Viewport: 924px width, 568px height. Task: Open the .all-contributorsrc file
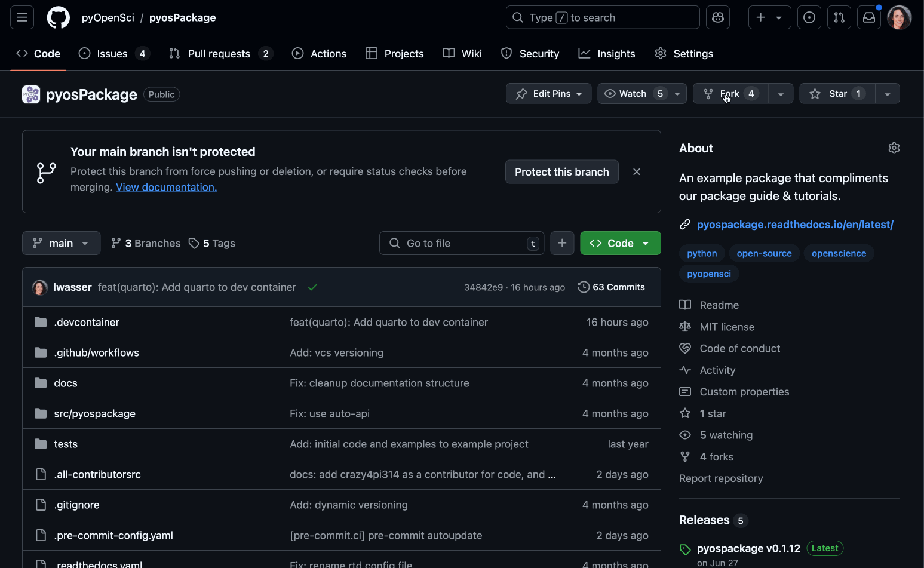(x=97, y=475)
